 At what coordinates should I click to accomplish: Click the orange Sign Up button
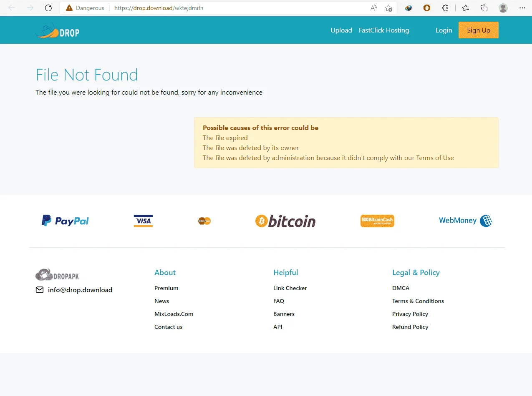[479, 30]
